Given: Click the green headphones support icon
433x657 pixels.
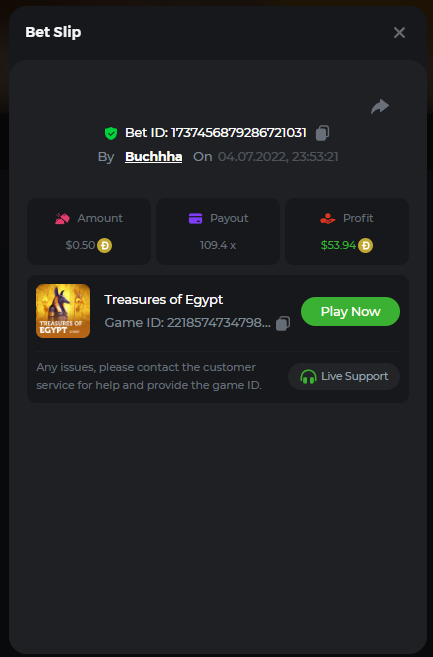Looking at the screenshot, I should pyautogui.click(x=308, y=377).
